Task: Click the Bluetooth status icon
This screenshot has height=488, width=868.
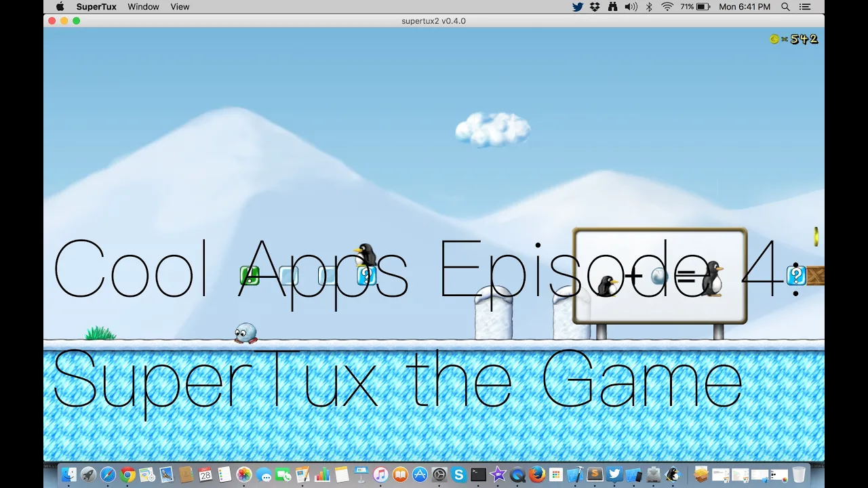Action: pyautogui.click(x=649, y=7)
